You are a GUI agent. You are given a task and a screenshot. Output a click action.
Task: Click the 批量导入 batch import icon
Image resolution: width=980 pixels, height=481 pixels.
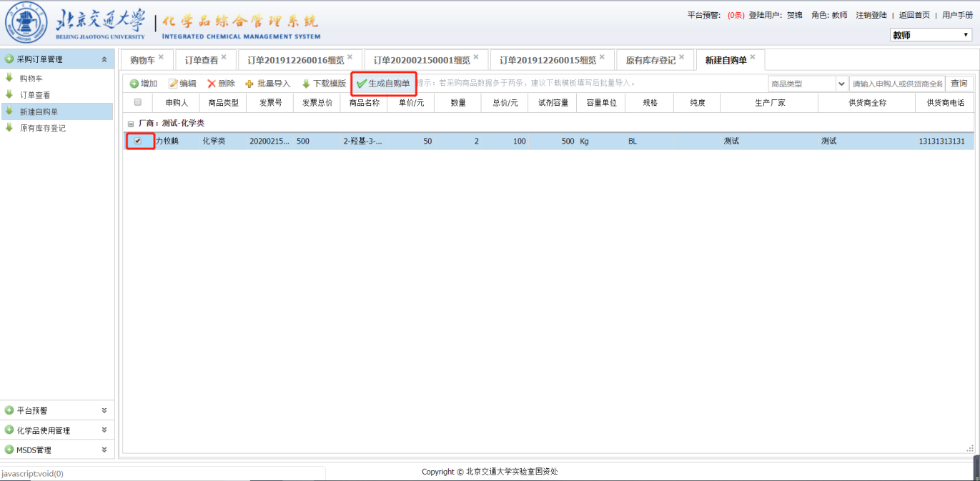(x=249, y=84)
